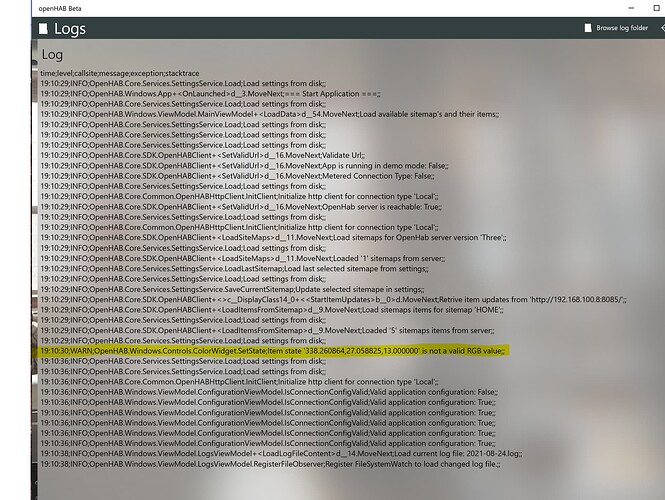Select the 'Load available sitemap's and their items' line
Screen dimensions: 665x500
tap(270, 115)
